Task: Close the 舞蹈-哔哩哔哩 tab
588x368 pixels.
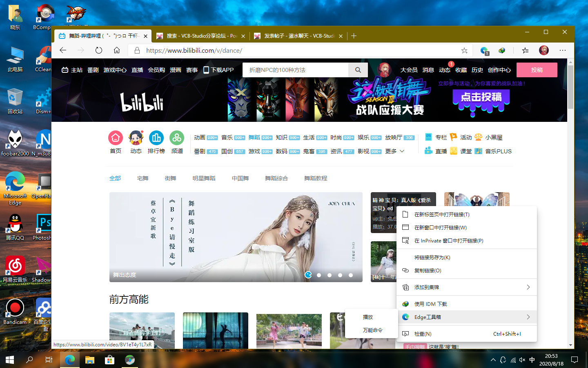Action: (x=145, y=36)
